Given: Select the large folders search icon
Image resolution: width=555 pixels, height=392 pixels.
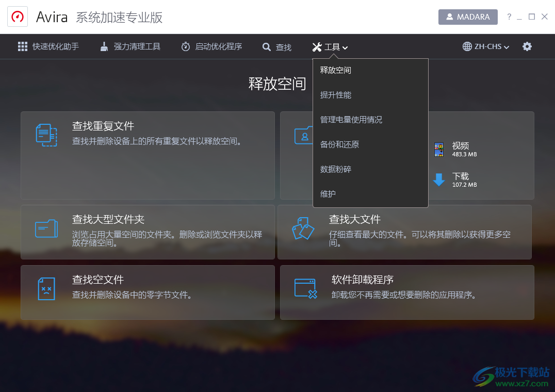Looking at the screenshot, I should [46, 228].
